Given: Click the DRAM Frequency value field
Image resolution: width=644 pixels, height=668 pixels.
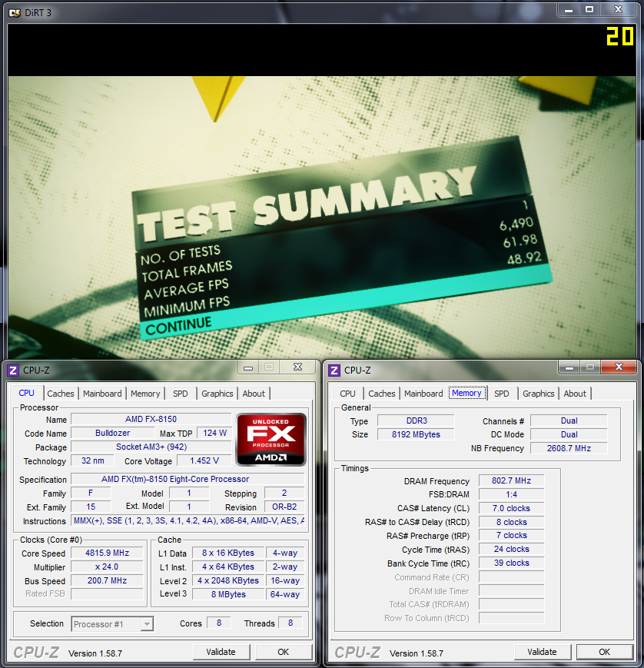Looking at the screenshot, I should (510, 481).
